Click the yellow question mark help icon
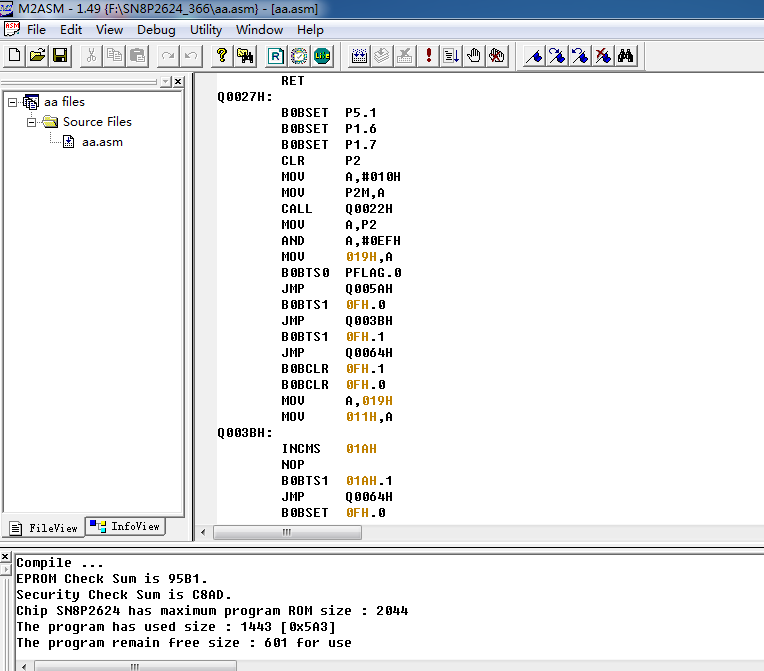The width and height of the screenshot is (764, 671). pyautogui.click(x=222, y=55)
